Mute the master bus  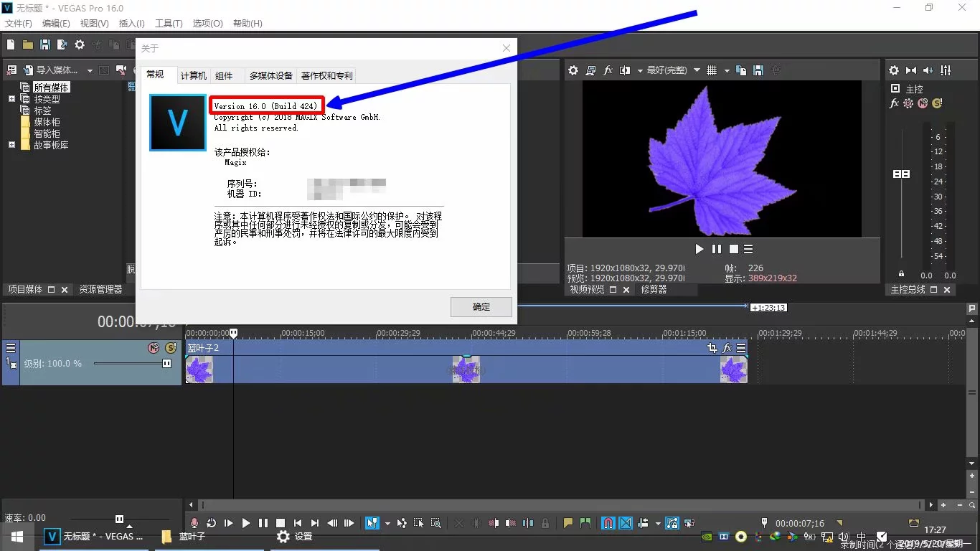(x=923, y=103)
